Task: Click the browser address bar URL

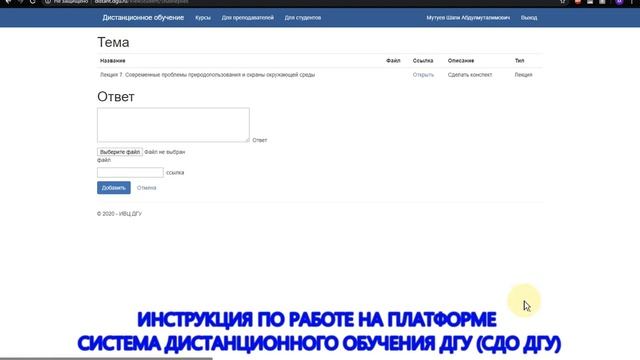Action: 141,2
